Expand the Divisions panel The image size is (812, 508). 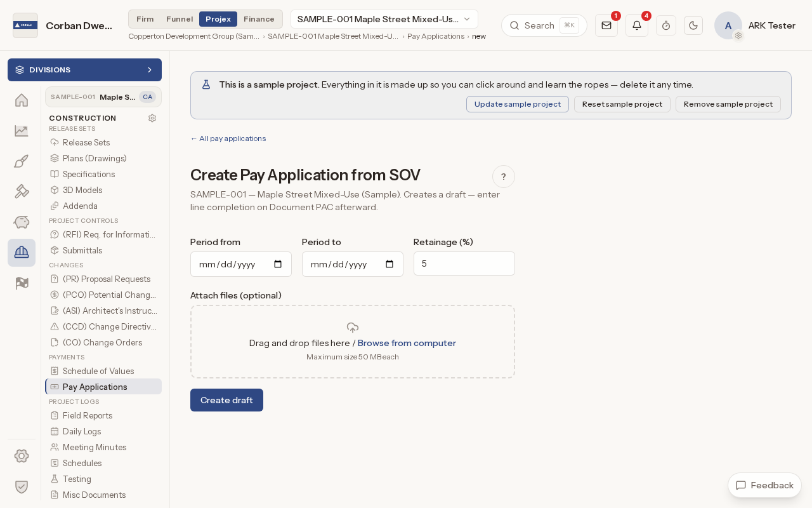(x=84, y=70)
